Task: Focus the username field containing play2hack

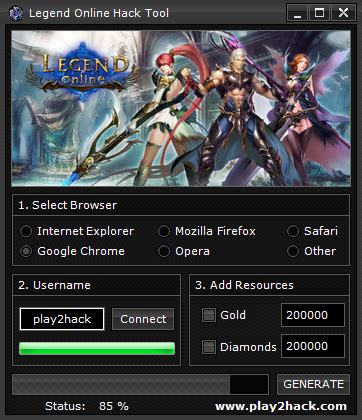Action: (x=62, y=319)
